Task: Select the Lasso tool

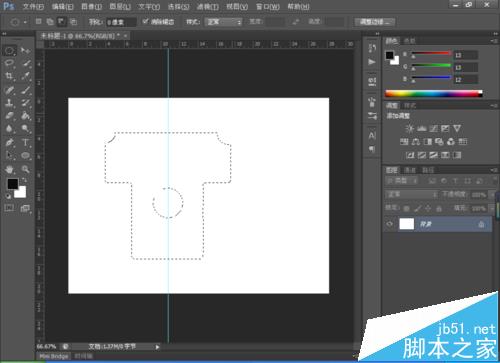Action: [x=9, y=63]
